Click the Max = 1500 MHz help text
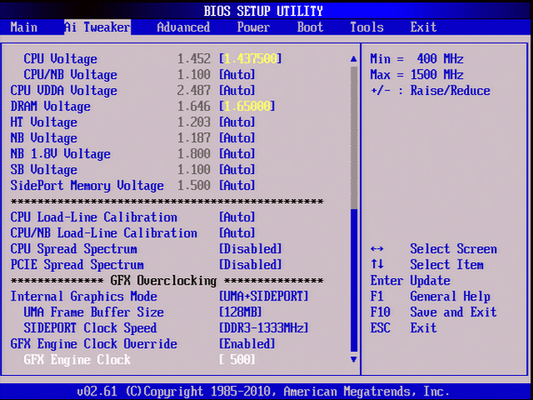This screenshot has height=400, width=533. point(417,75)
